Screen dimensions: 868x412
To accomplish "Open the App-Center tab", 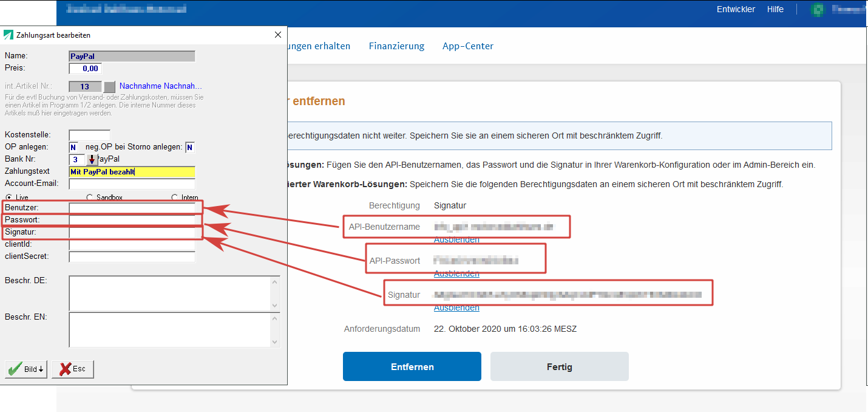I will [x=468, y=46].
